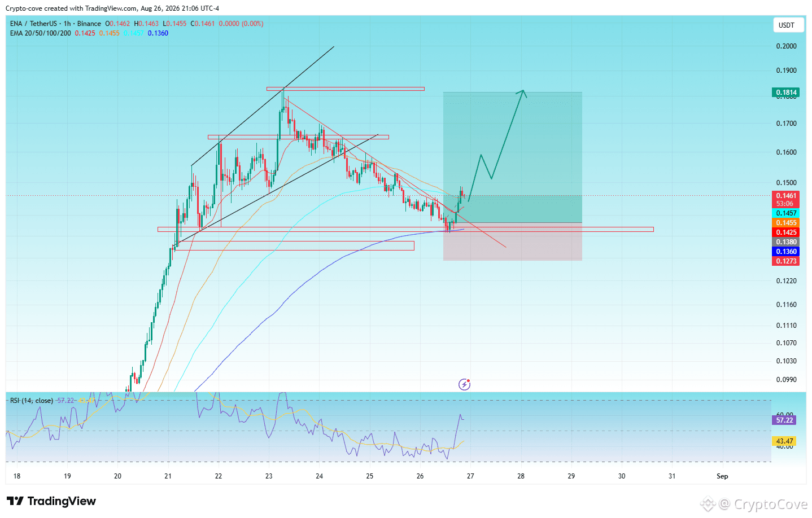812x518 pixels.
Task: Click the 0.2000 price scale value
Action: tap(787, 46)
